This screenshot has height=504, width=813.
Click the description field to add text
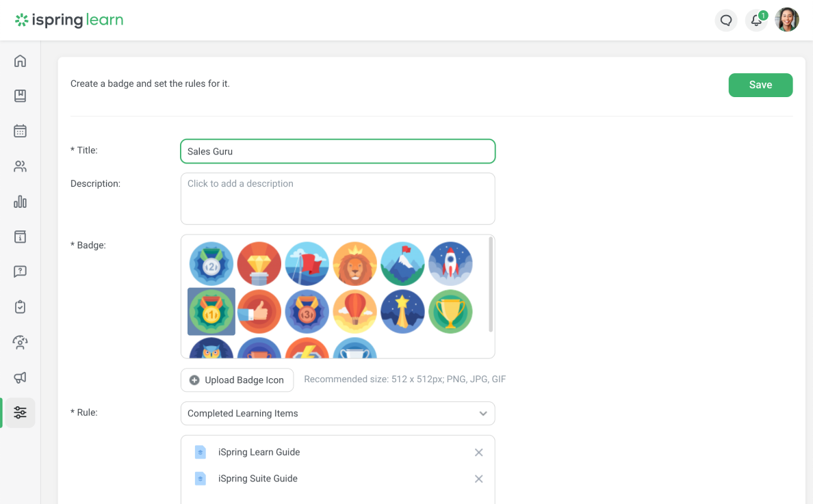[337, 198]
